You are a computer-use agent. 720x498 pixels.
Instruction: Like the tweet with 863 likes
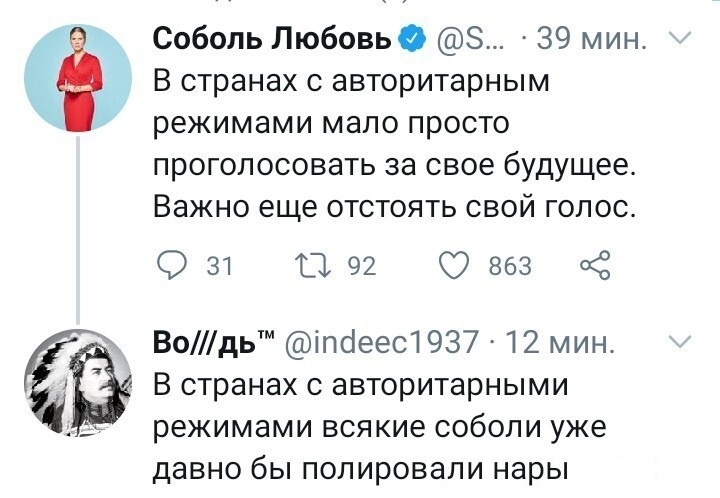tap(453, 265)
